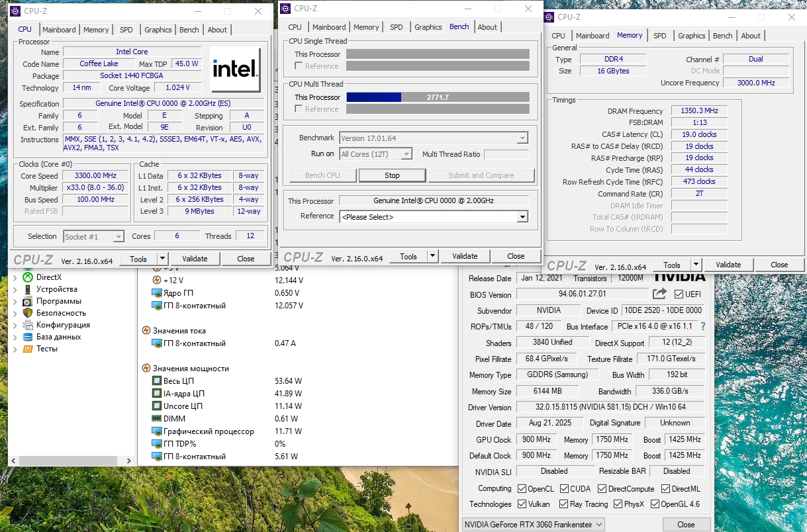Expand the Конфигурация tree node
807x532 pixels.
pyautogui.click(x=15, y=325)
